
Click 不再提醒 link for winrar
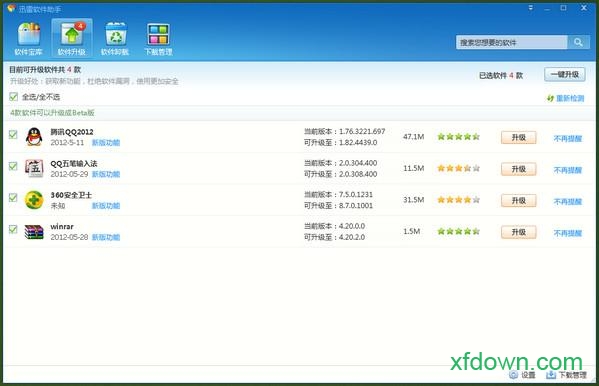pyautogui.click(x=568, y=233)
